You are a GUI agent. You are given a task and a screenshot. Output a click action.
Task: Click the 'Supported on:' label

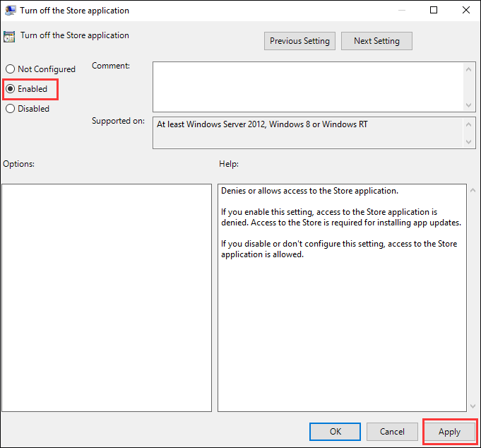(118, 121)
